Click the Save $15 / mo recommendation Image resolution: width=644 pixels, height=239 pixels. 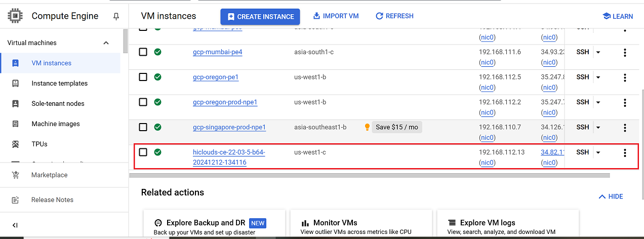(397, 127)
